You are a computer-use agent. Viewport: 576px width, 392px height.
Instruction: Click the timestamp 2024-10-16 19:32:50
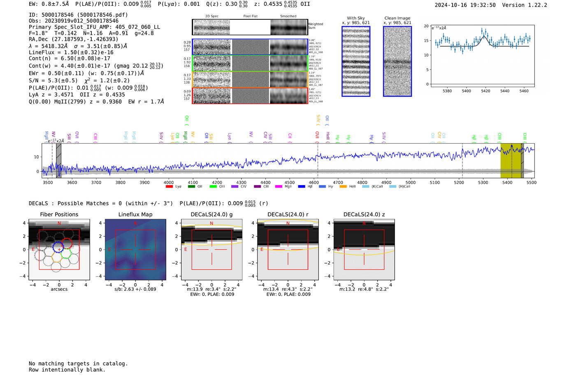tap(465, 5)
